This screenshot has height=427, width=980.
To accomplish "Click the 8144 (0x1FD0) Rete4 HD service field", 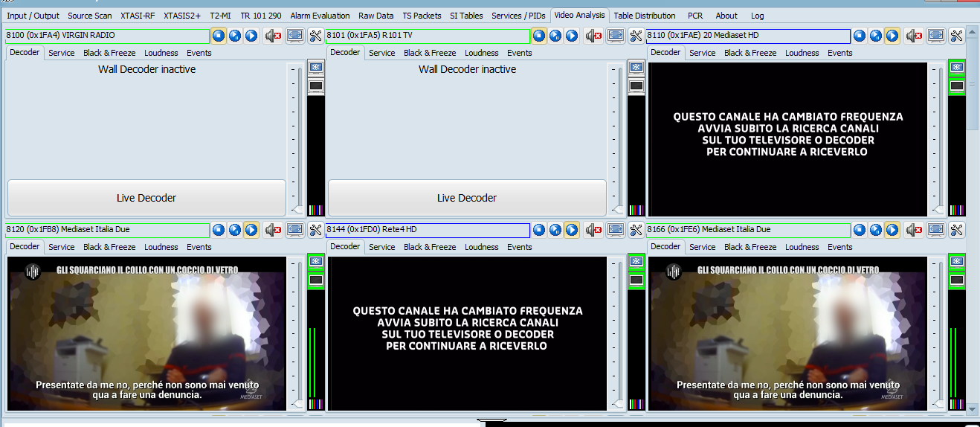I will (428, 230).
